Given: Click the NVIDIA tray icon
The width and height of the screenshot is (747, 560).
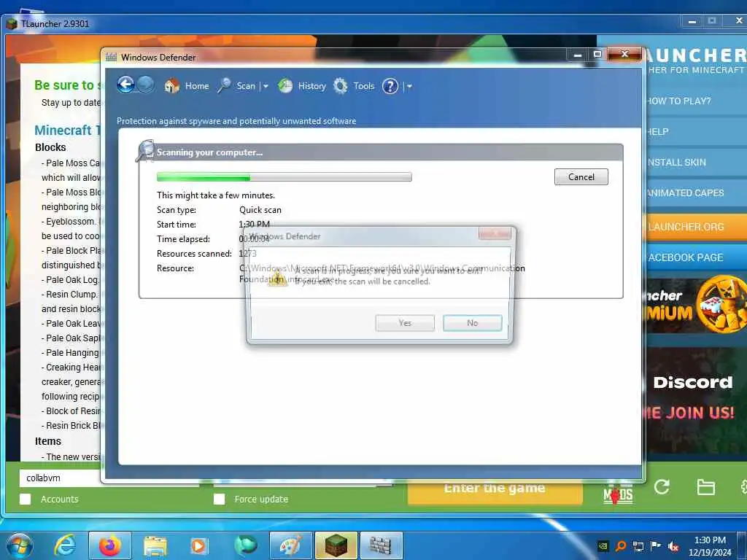Looking at the screenshot, I should 603,545.
